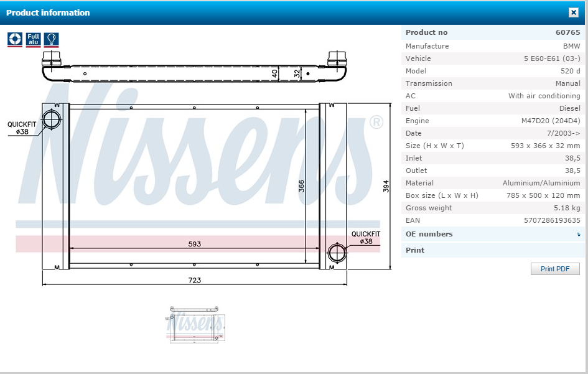Click the 593 core width dimension

(x=195, y=244)
